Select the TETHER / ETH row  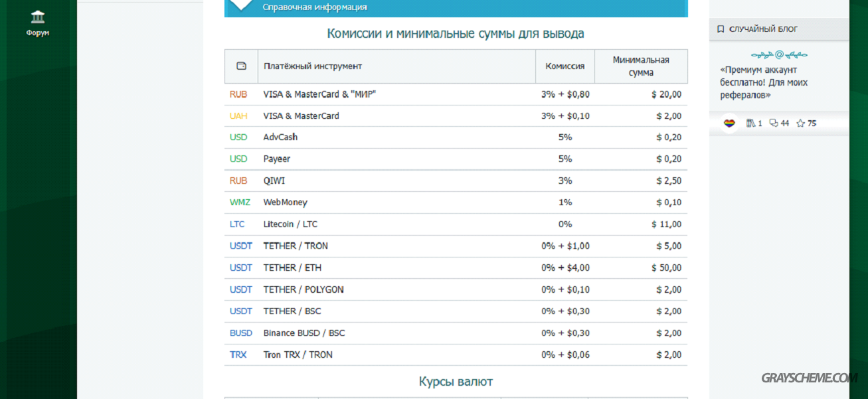pyautogui.click(x=456, y=268)
